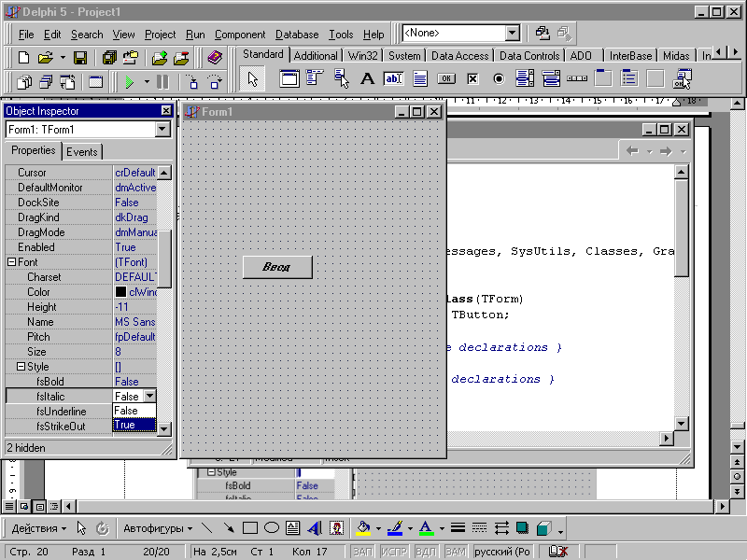The height and width of the screenshot is (560, 747).
Task: Open the Database menu
Action: 297,35
